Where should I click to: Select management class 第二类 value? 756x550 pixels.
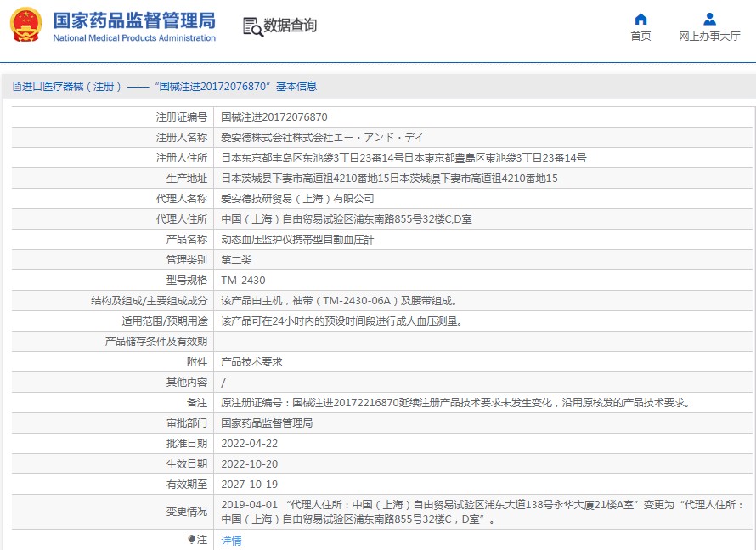tap(236, 260)
